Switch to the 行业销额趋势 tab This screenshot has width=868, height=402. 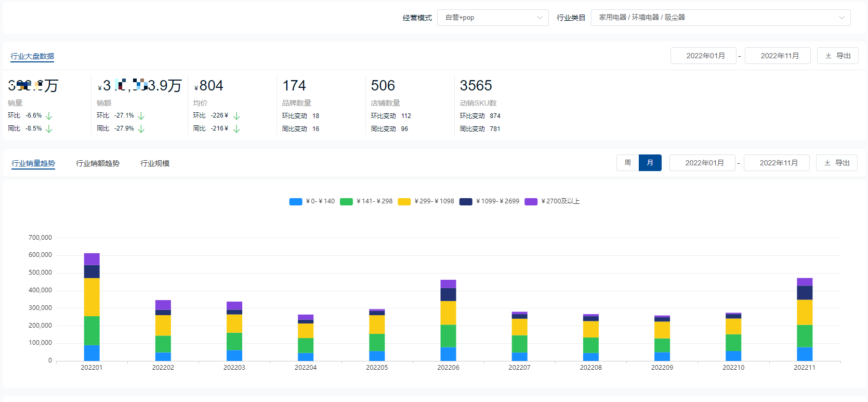(98, 163)
